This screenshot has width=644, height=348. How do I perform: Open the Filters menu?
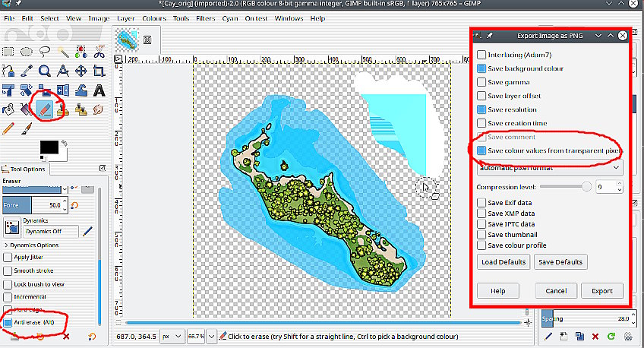205,18
